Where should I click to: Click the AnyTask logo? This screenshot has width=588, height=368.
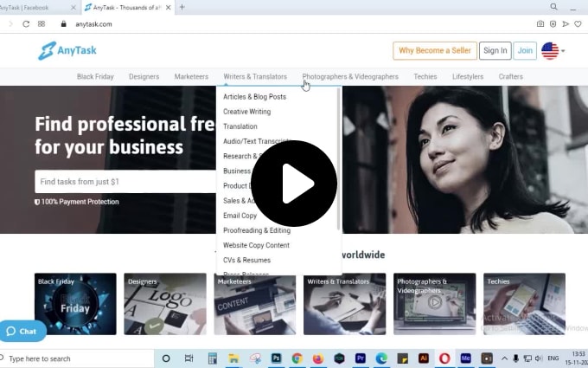(x=67, y=51)
